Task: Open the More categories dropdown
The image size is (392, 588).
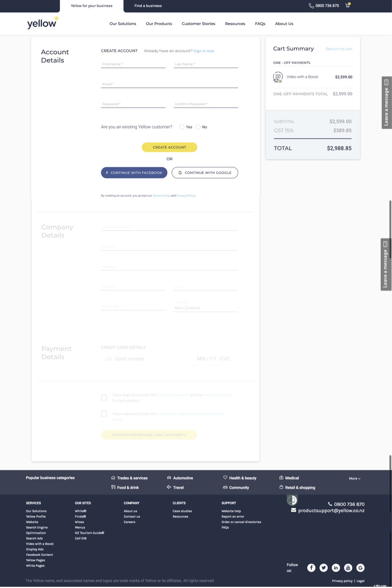Action: tap(354, 478)
